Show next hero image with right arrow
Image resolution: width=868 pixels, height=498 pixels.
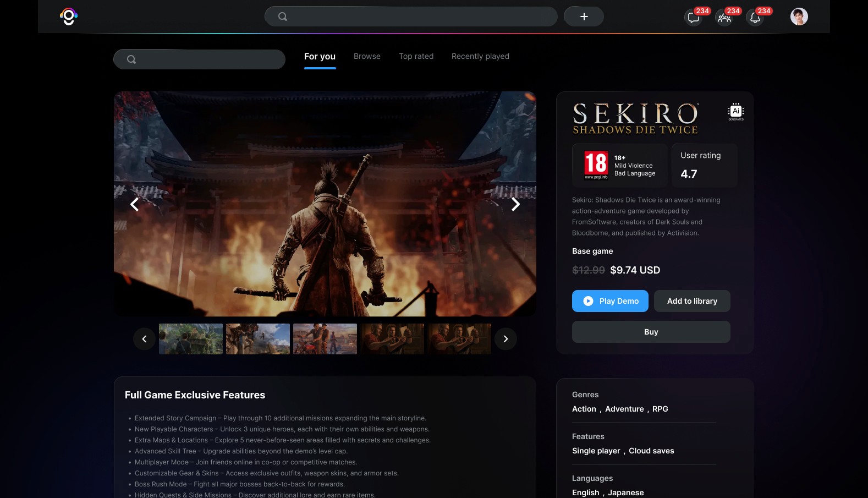515,204
